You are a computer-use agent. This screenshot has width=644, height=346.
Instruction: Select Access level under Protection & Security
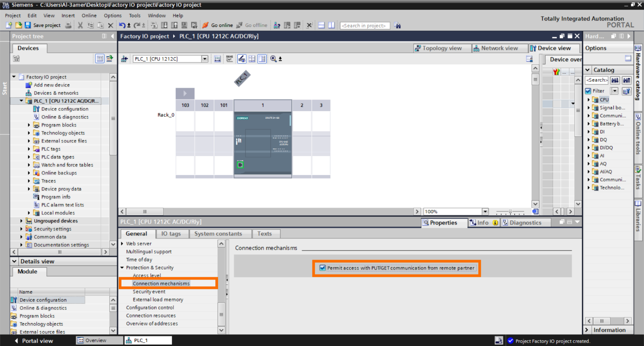point(147,275)
